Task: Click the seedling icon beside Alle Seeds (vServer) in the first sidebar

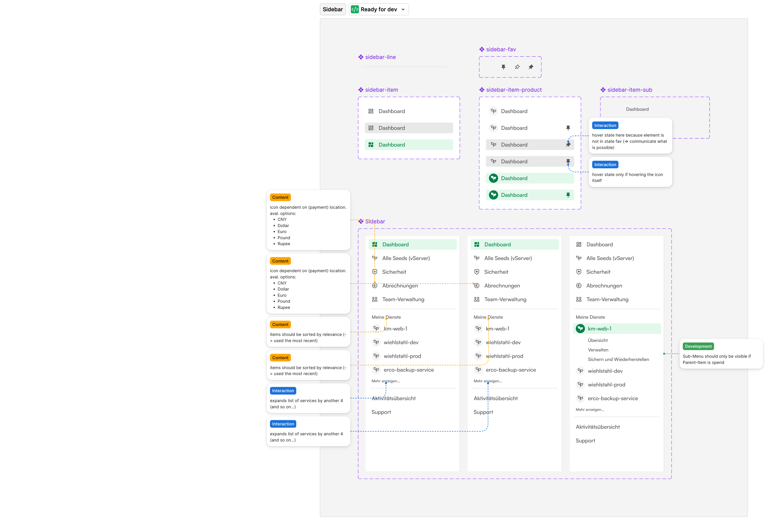Action: tap(375, 258)
